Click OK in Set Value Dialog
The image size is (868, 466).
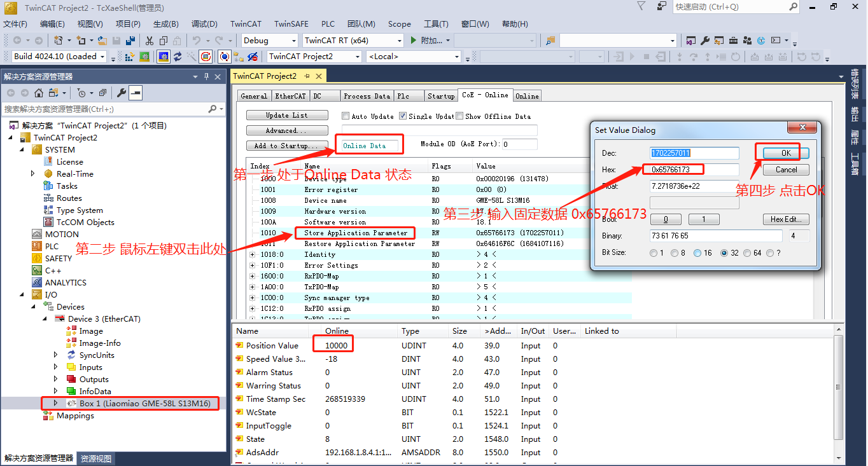[x=786, y=153]
